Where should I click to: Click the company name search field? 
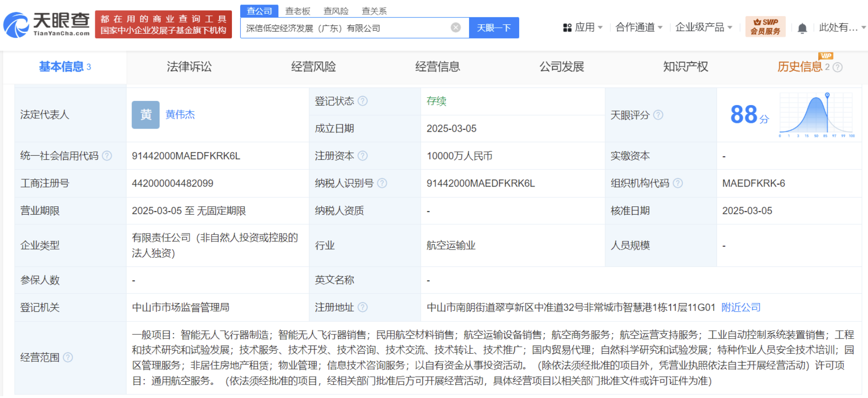[345, 28]
